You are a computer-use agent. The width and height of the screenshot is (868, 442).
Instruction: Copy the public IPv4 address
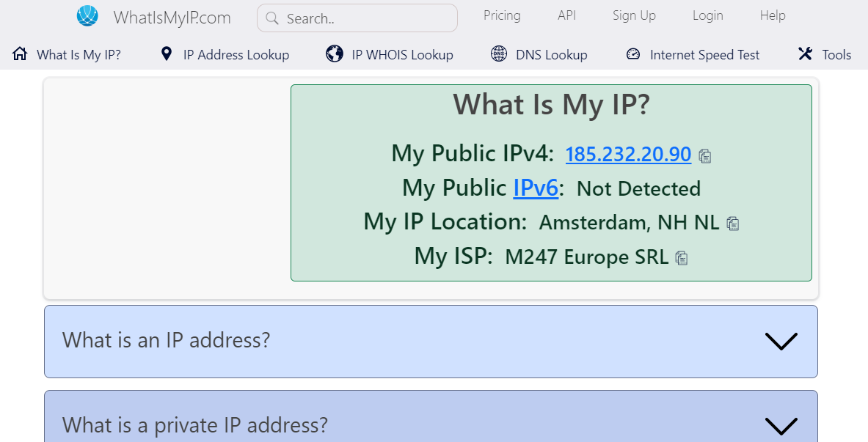(704, 156)
